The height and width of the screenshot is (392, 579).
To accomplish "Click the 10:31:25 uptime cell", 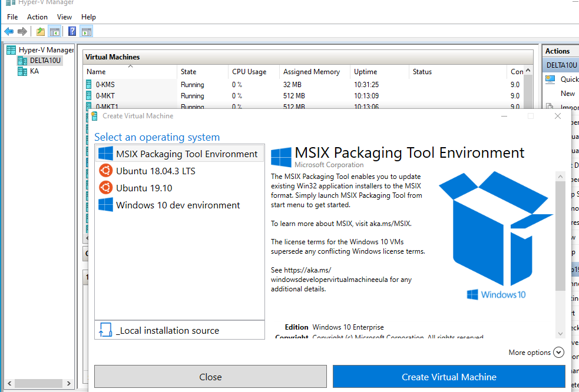I will click(366, 85).
